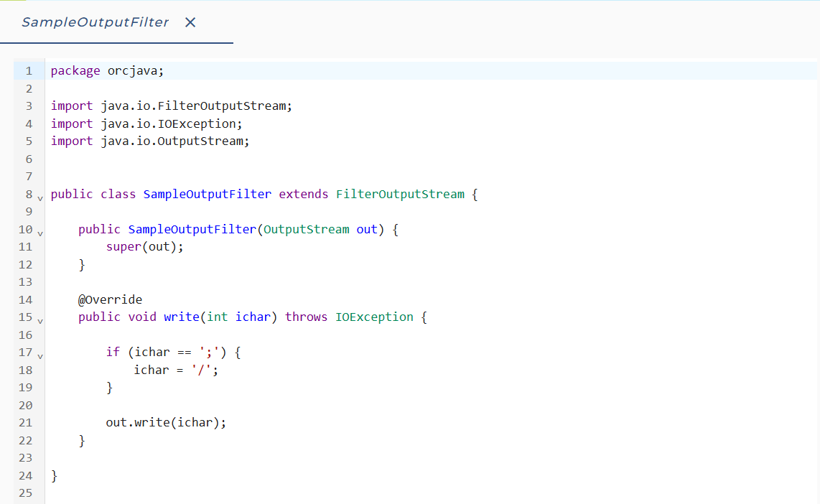820x504 pixels.
Task: Click 'if' keyword on line 17
Action: tap(113, 353)
